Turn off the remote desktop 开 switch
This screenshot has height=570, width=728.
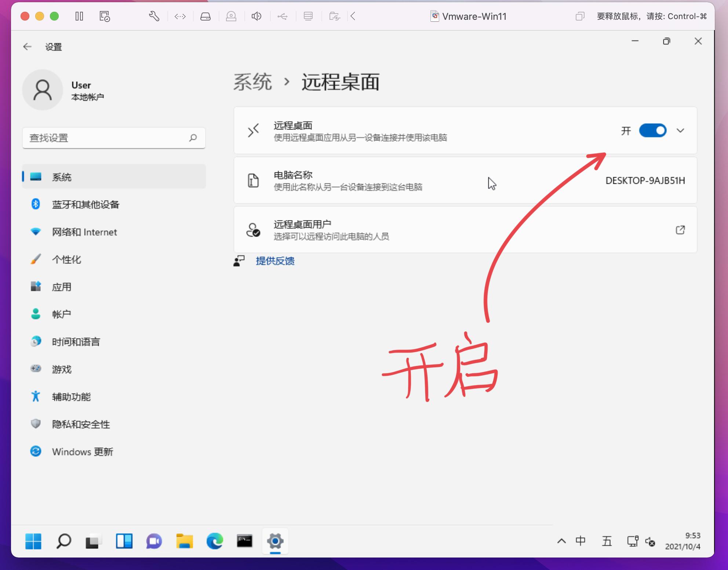click(x=653, y=131)
